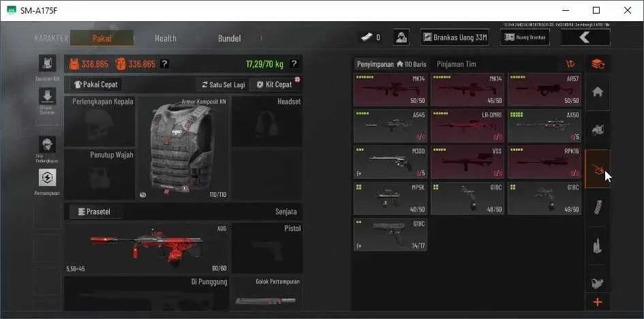
Task: Select the MP5K weapon tile
Action: point(390,198)
